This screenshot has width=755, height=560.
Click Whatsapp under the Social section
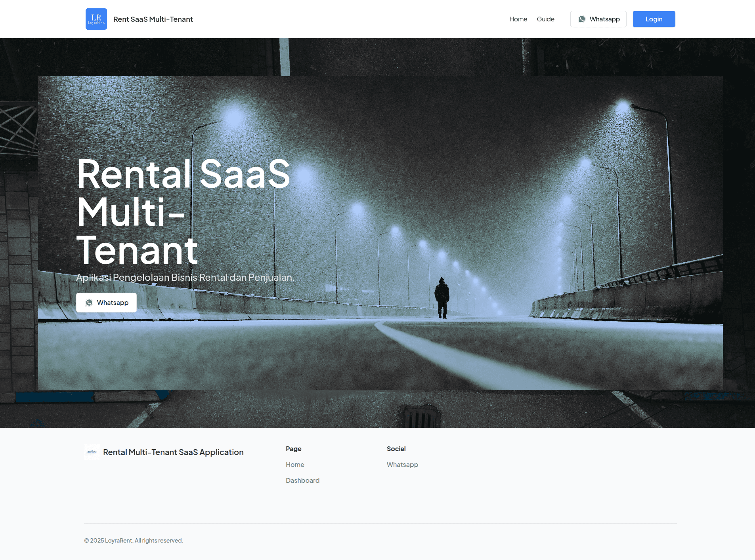(x=402, y=464)
